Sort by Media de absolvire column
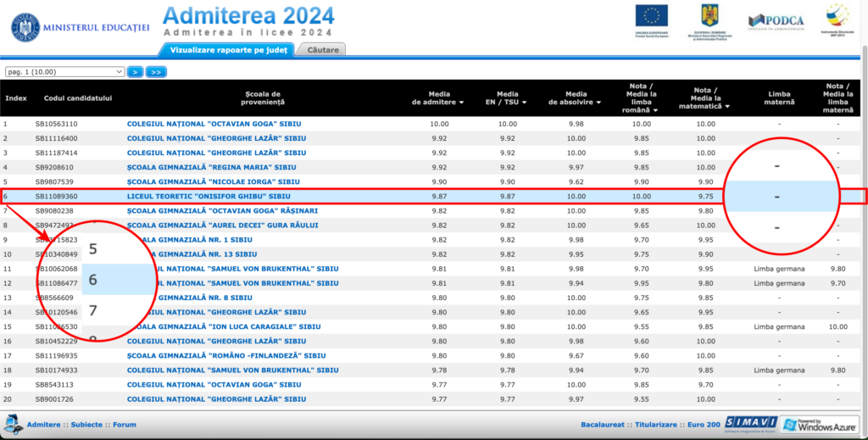Image resolution: width=868 pixels, height=440 pixels. click(576, 103)
